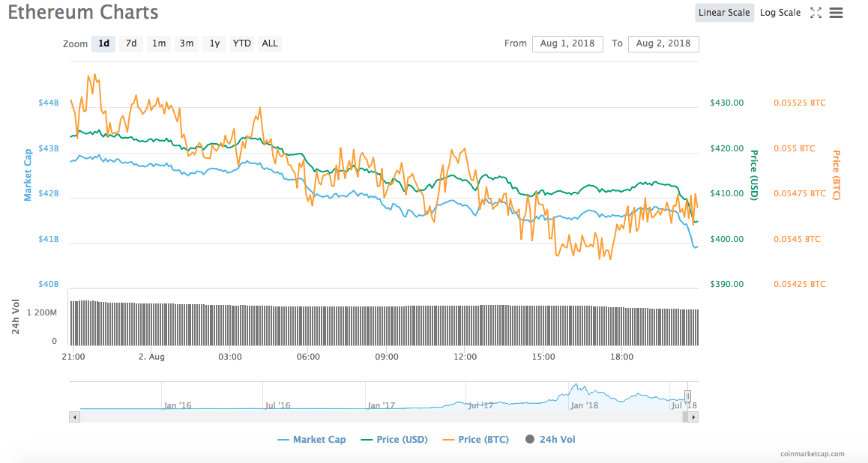Viewport: 868px width, 463px height.
Task: Grab the navigator range handle
Action: click(687, 396)
